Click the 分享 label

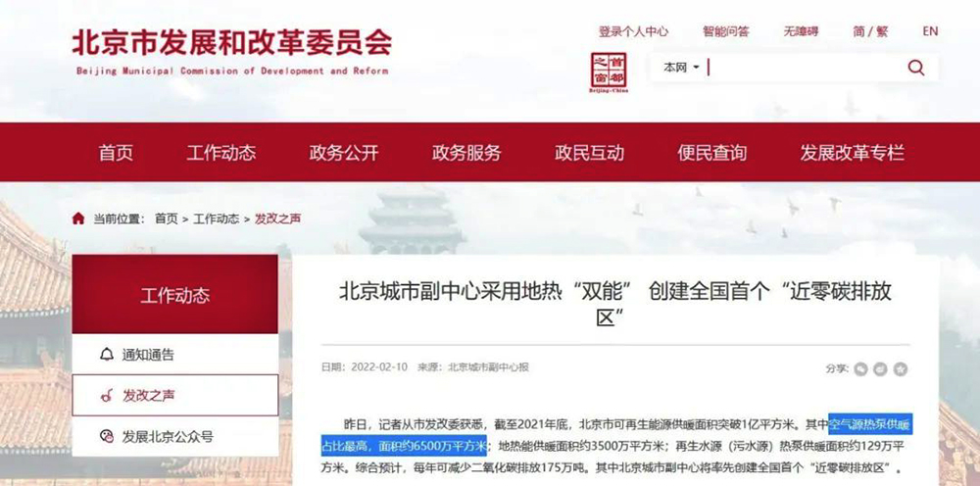(x=836, y=369)
